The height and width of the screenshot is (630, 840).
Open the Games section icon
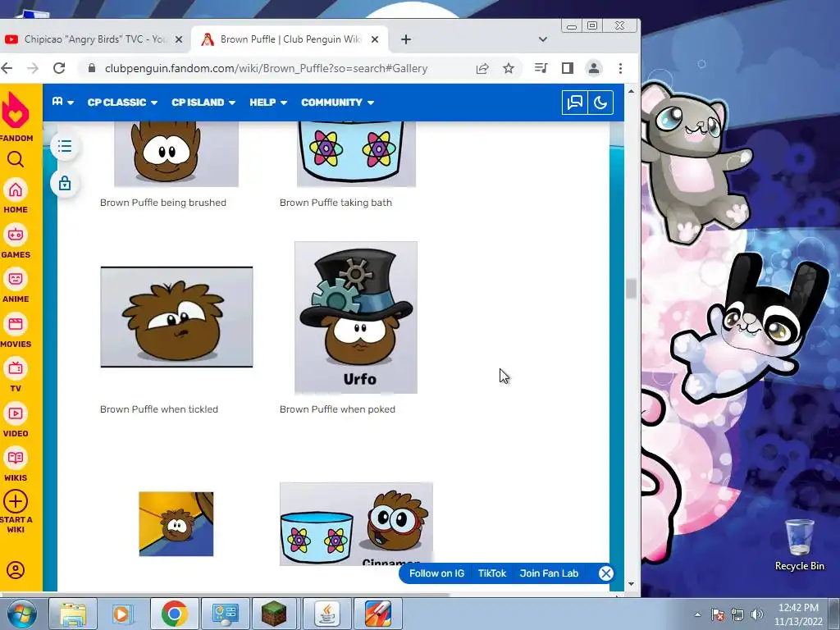coord(16,235)
